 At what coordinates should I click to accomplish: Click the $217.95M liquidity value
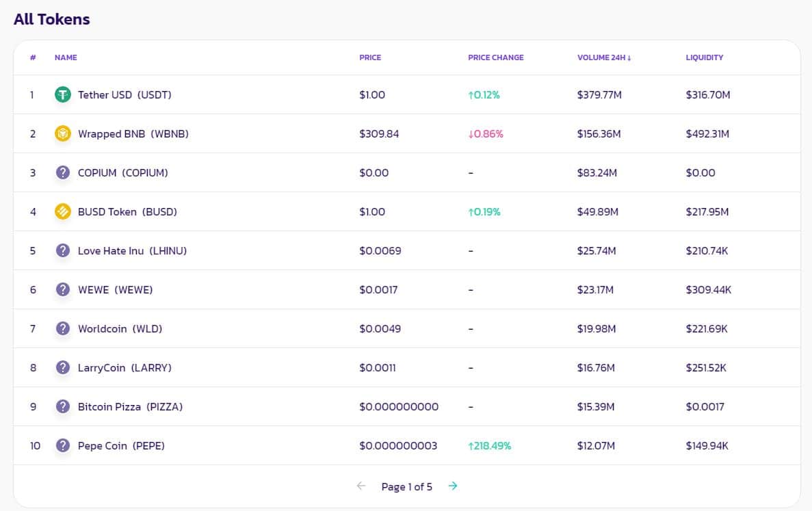coord(707,212)
